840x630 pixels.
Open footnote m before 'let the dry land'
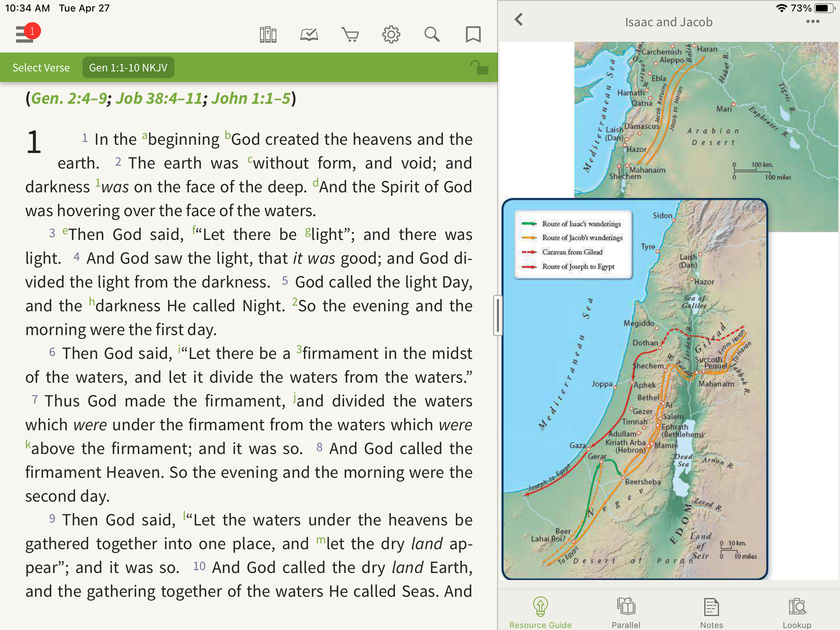click(321, 540)
